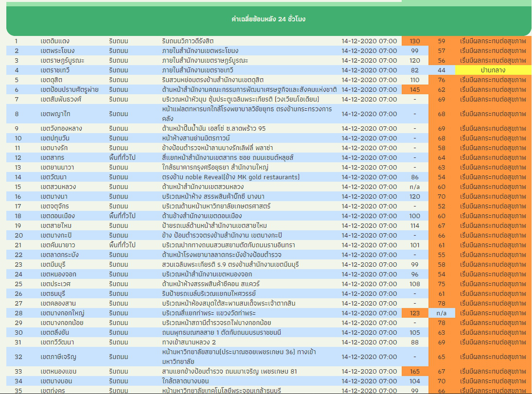Select the district cell "เขตดุสิต" in row 5
This screenshot has height=394, width=532.
[x=51, y=80]
